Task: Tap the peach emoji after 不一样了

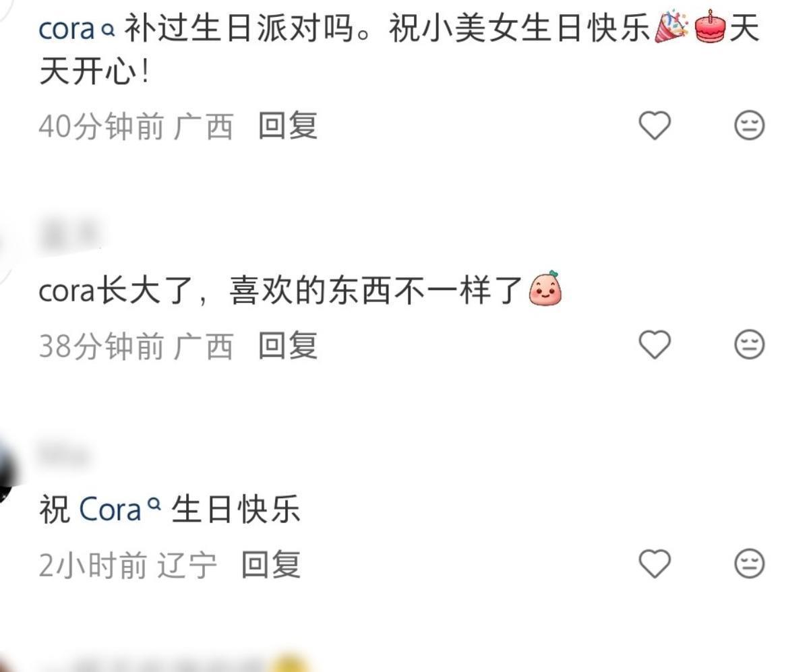Action: click(545, 288)
